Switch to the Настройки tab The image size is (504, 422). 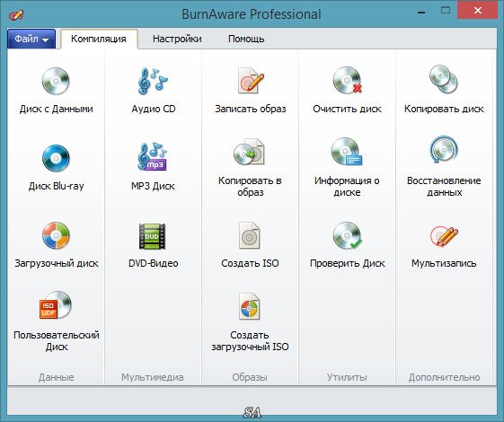tap(177, 39)
